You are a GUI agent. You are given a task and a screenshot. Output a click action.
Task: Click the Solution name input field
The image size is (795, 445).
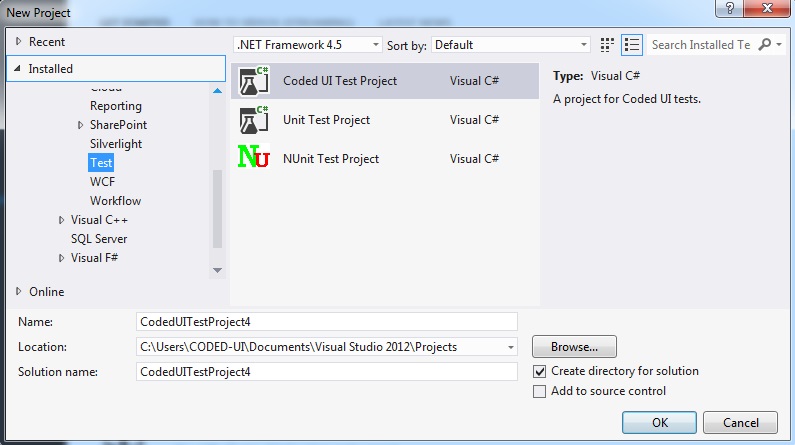point(327,372)
